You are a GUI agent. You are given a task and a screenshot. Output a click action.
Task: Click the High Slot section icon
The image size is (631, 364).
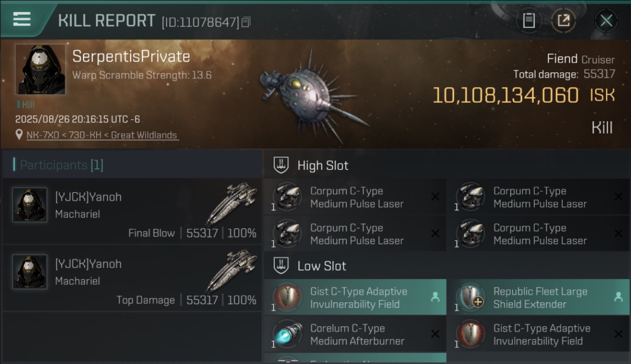281,165
